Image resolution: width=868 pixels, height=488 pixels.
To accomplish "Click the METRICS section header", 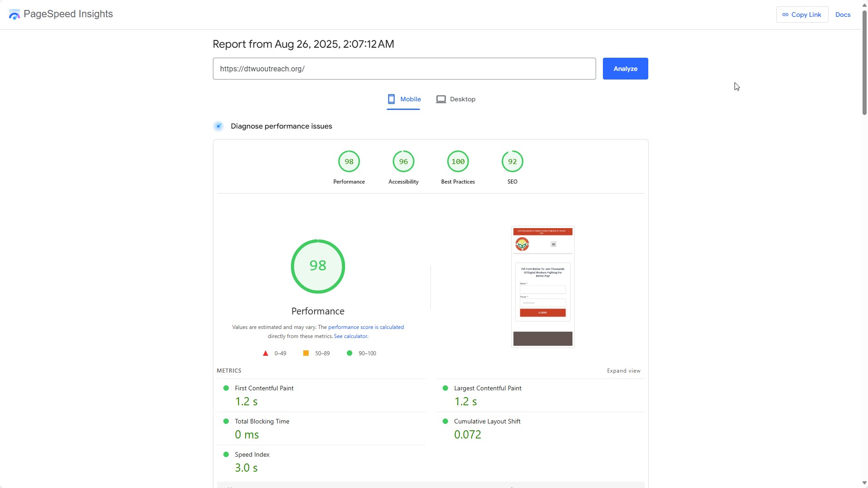I will tap(229, 371).
